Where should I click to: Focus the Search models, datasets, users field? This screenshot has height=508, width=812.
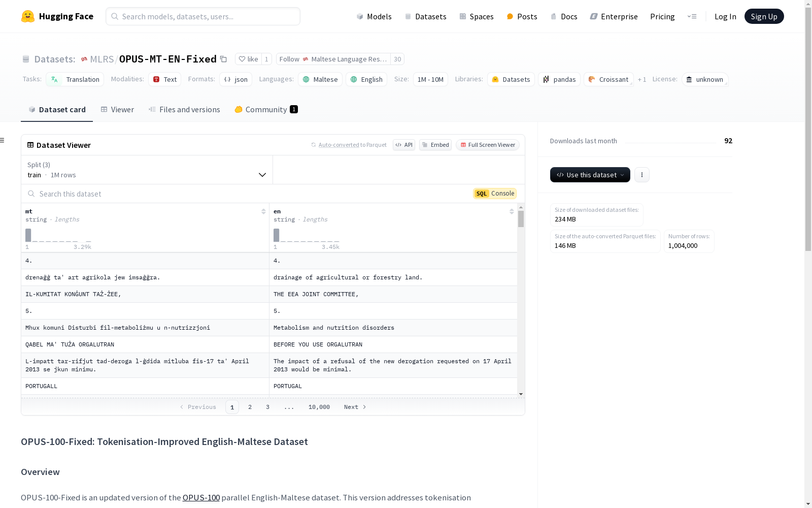203,16
